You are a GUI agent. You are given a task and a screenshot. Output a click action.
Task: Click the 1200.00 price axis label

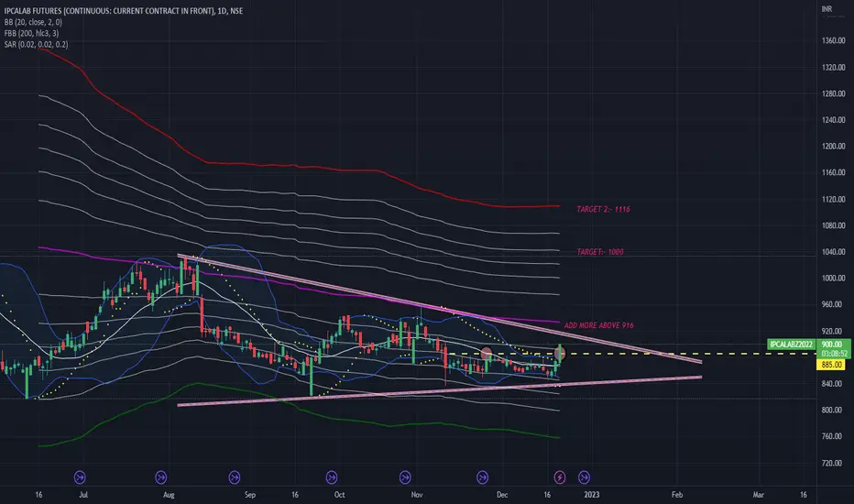(x=833, y=146)
